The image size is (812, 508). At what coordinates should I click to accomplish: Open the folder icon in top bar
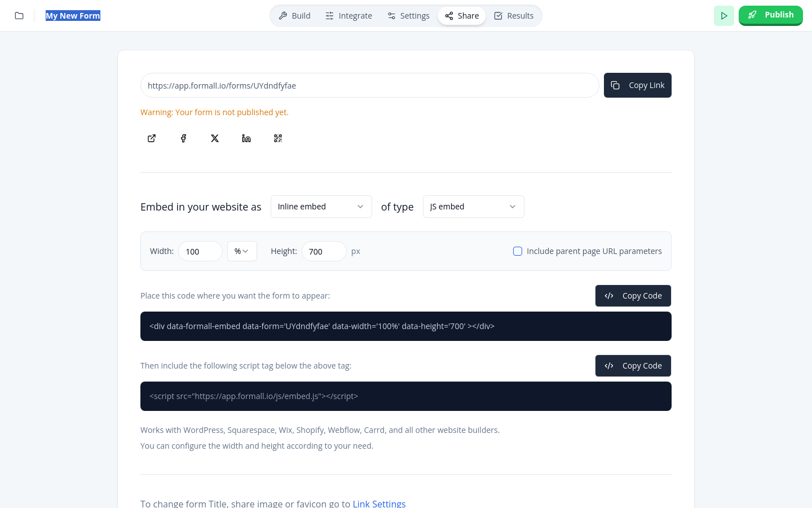coord(19,16)
